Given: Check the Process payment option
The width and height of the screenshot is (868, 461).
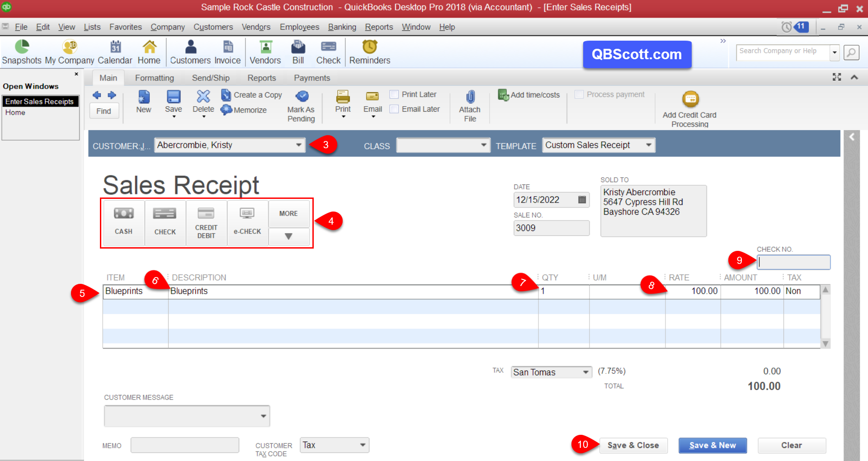Looking at the screenshot, I should 579,94.
